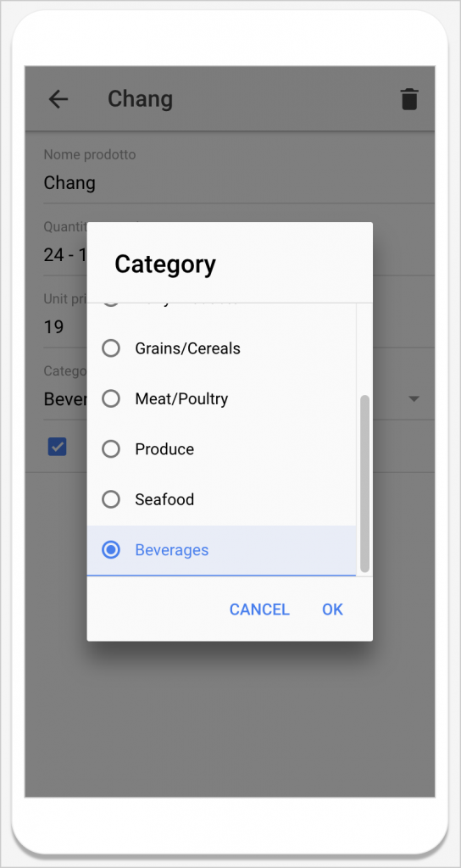Select the Meat/Poultry radio button
Screen dimensions: 461x868
(x=111, y=398)
